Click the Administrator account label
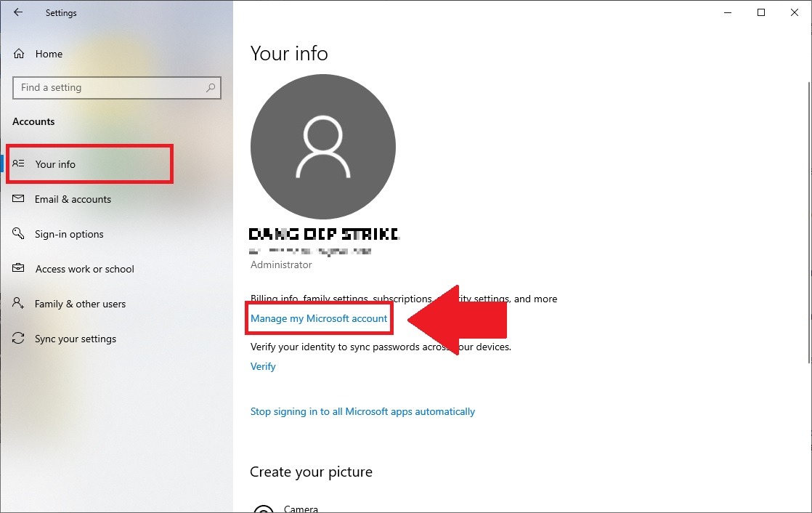812x513 pixels. click(x=281, y=264)
